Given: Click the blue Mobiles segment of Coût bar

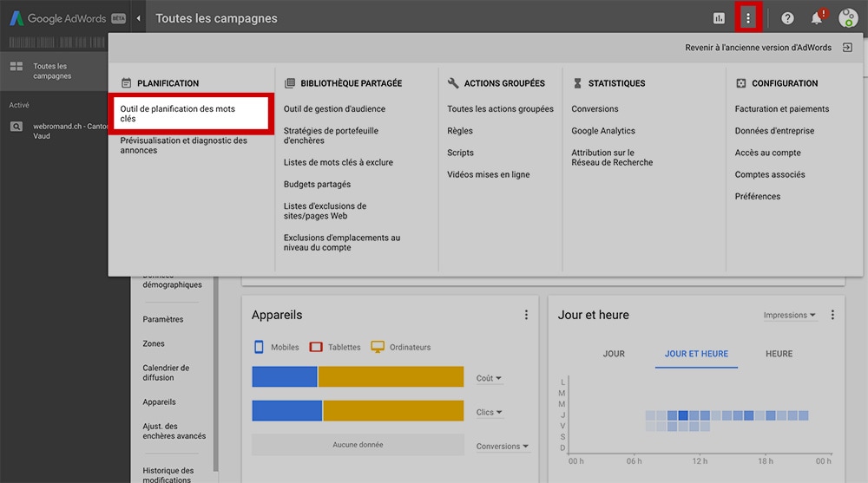Looking at the screenshot, I should (x=285, y=377).
